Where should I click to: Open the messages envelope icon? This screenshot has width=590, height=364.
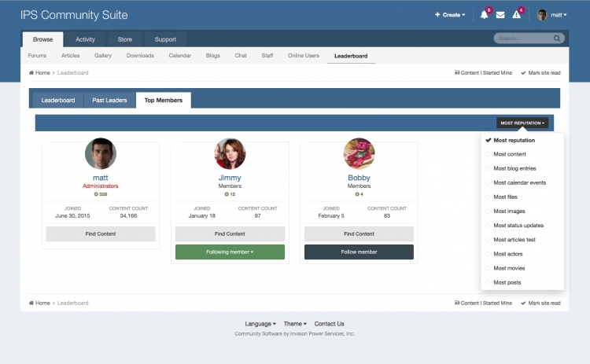[x=500, y=15]
